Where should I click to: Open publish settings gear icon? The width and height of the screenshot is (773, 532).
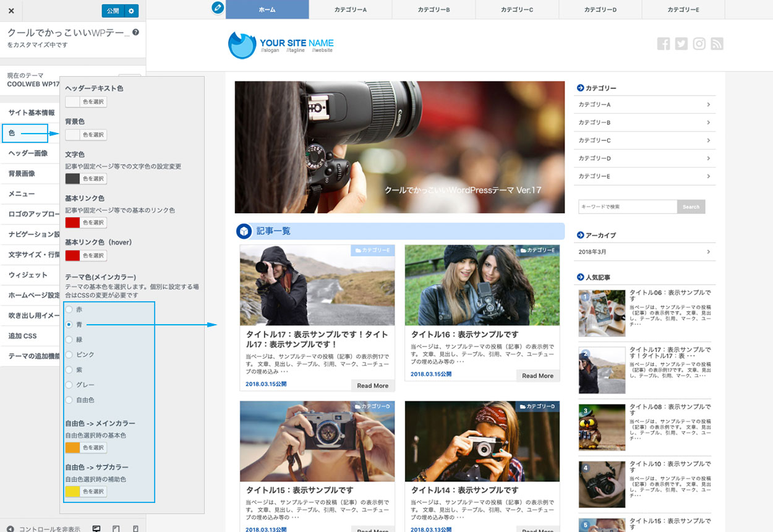pyautogui.click(x=131, y=11)
